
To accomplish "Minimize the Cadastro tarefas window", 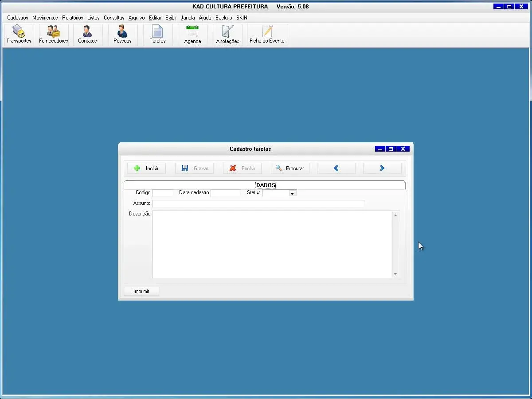I will pyautogui.click(x=380, y=149).
